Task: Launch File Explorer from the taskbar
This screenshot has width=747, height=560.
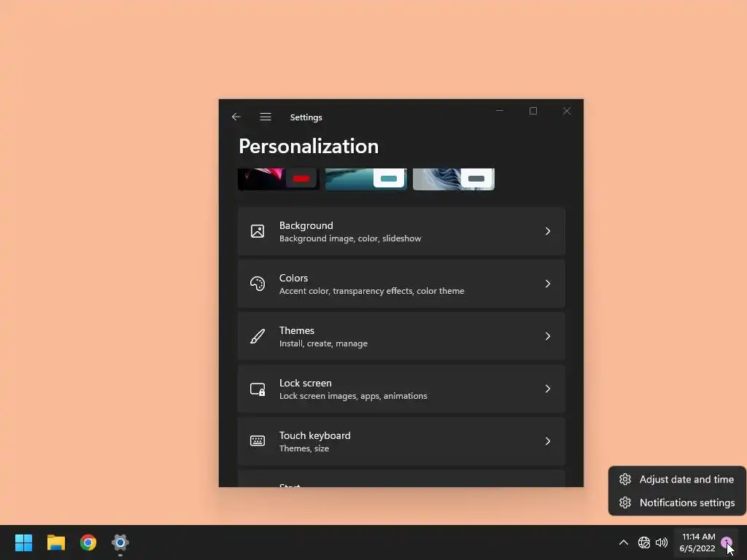Action: (55, 542)
